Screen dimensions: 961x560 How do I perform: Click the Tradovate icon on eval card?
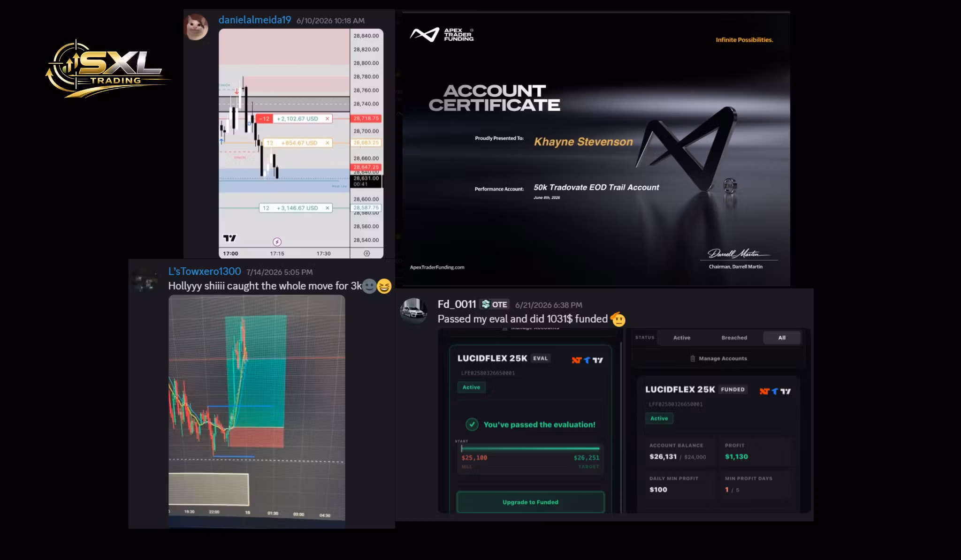pyautogui.click(x=587, y=360)
